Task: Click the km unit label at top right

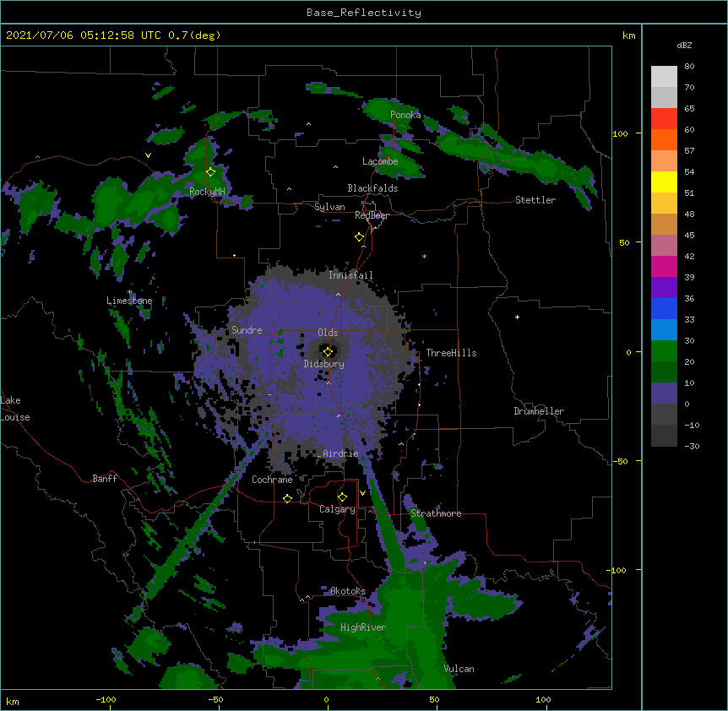Action: (629, 35)
